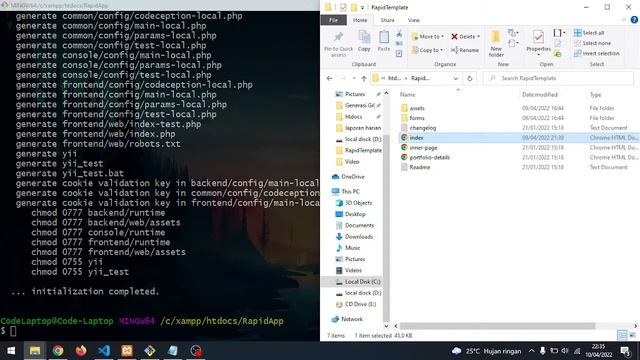Open Visual Studio Code from taskbar
This screenshot has height=360, width=640.
104,351
